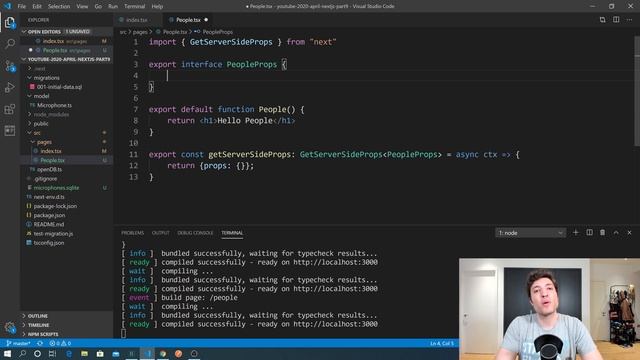Switch to Chrome in the taskbar
Image resolution: width=640 pixels, height=360 pixels.
[x=163, y=353]
